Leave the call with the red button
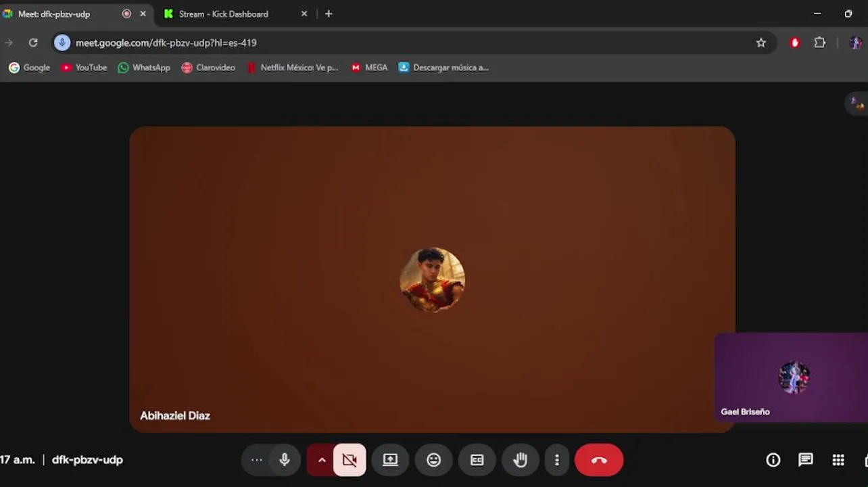The image size is (868, 487). click(599, 460)
